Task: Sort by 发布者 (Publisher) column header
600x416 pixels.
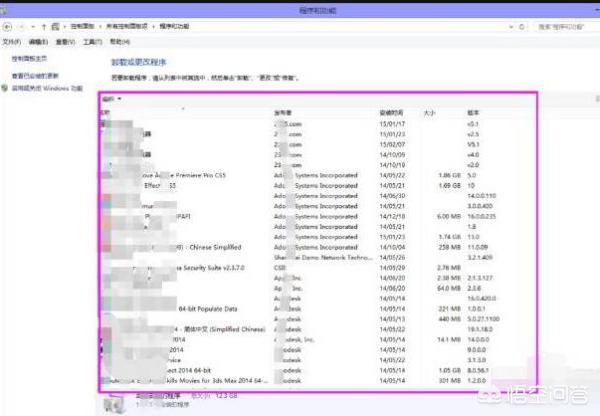Action: (283, 113)
